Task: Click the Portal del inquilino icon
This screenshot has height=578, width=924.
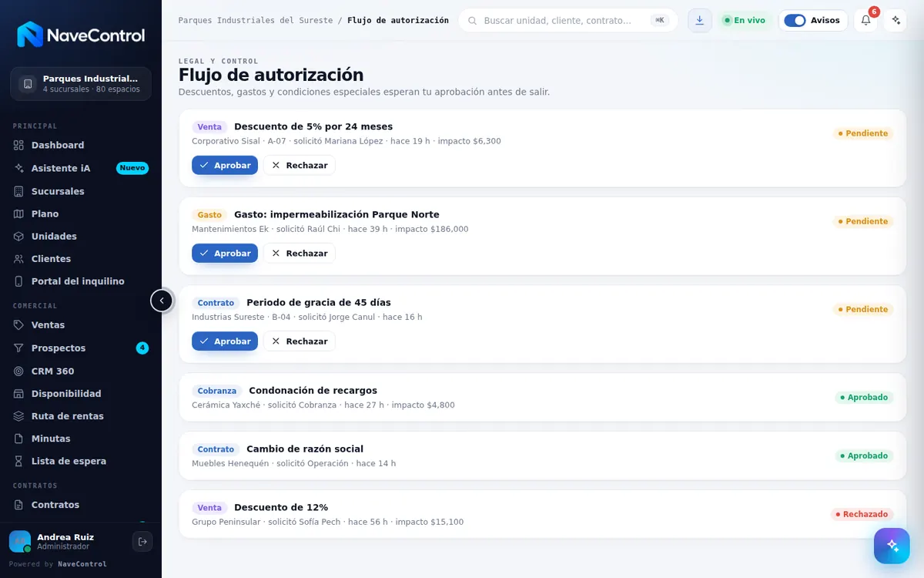Action: (x=19, y=281)
